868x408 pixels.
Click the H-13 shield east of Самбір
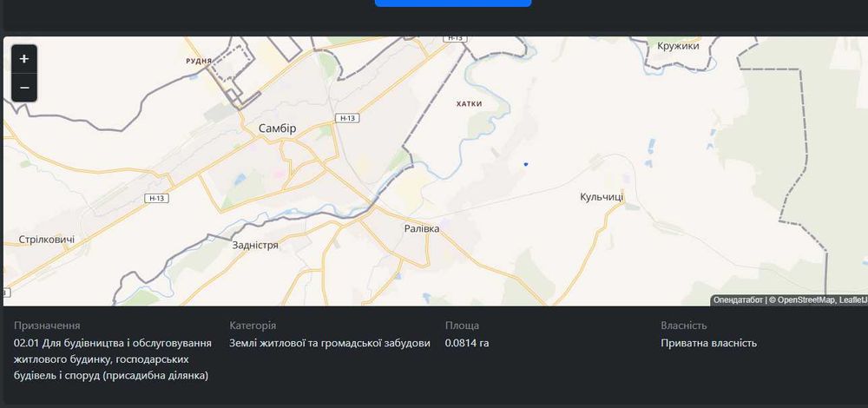(x=348, y=117)
